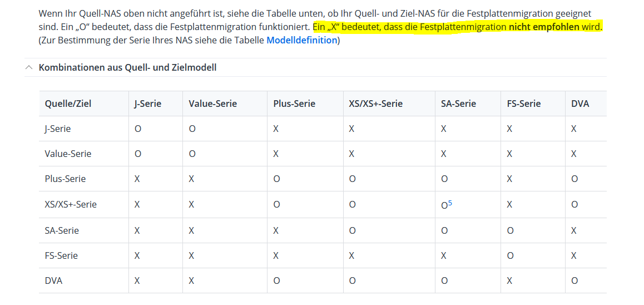Select the Value-Serie column header
This screenshot has width=644, height=305.
click(212, 104)
